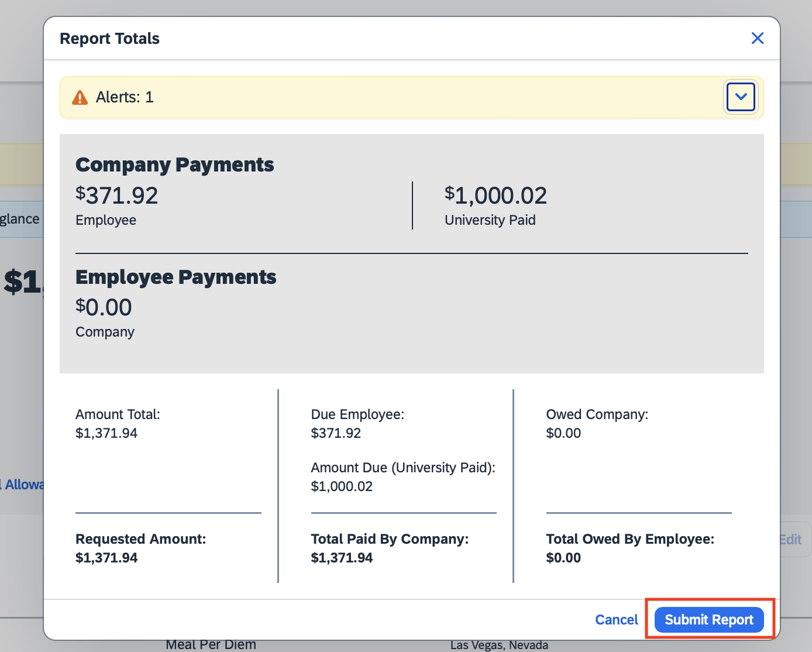
Task: Click the 'Requested Amount:' label
Action: [x=141, y=539]
